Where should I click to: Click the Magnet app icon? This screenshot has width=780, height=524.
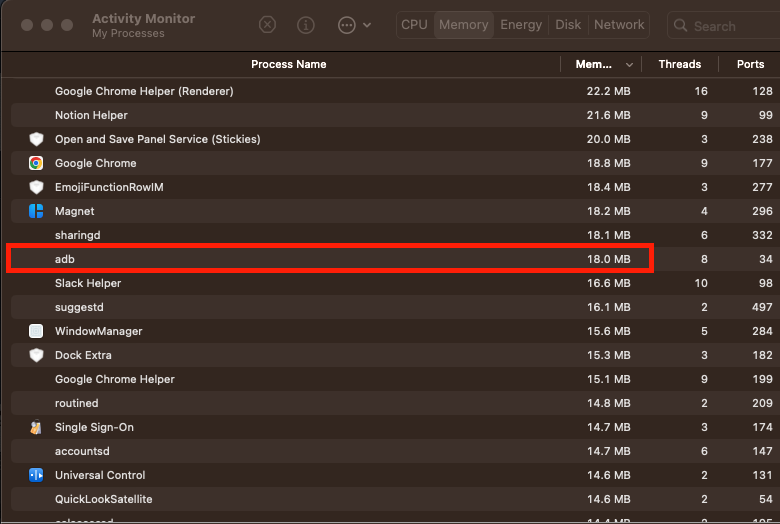(36, 211)
